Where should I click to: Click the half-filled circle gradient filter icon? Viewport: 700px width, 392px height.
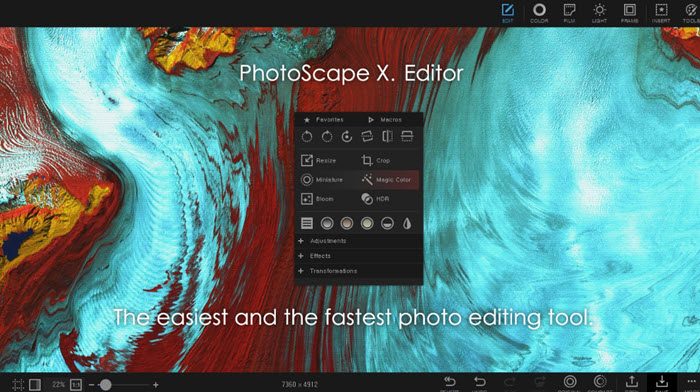(x=387, y=223)
